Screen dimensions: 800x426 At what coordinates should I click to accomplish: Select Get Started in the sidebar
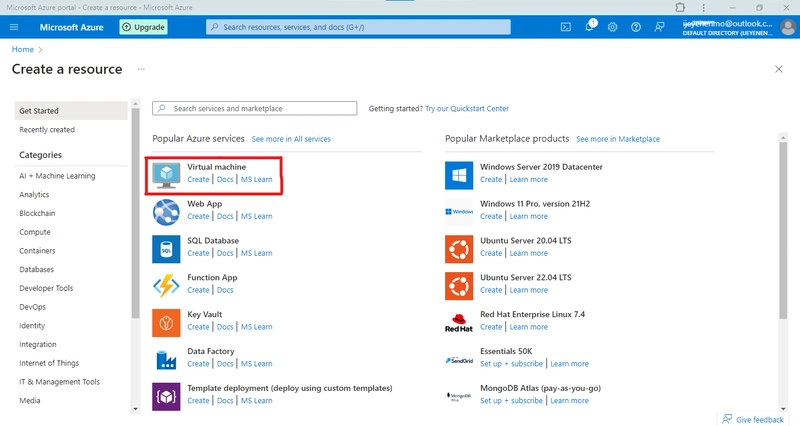tap(71, 111)
